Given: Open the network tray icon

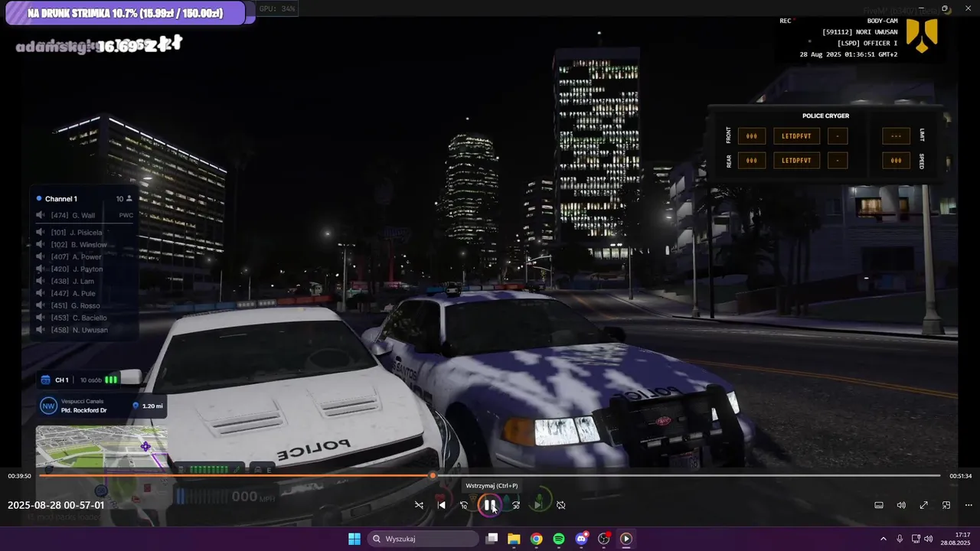Looking at the screenshot, I should (916, 539).
